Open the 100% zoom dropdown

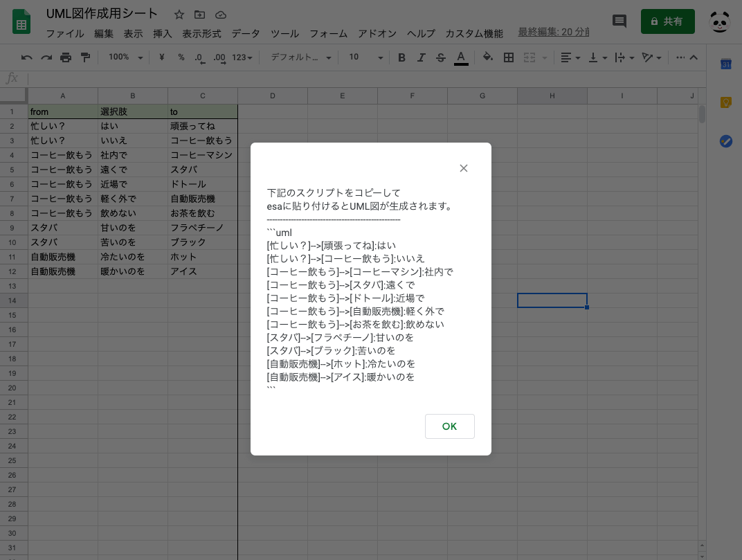click(x=125, y=57)
